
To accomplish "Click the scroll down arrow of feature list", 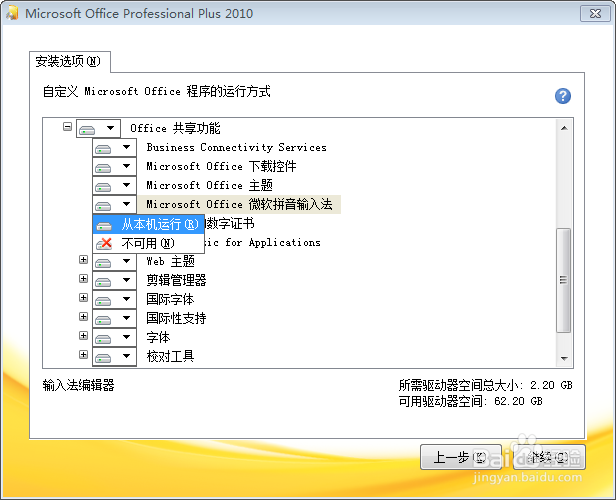I will coord(564,358).
